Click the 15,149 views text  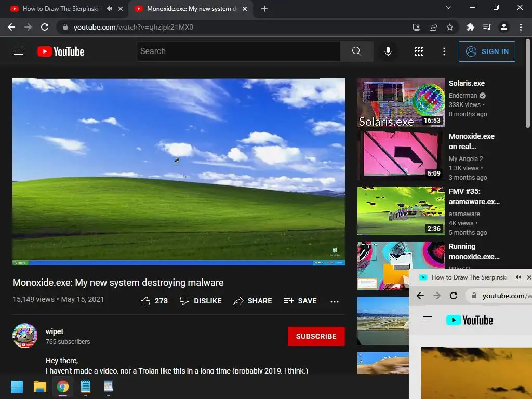tap(33, 299)
